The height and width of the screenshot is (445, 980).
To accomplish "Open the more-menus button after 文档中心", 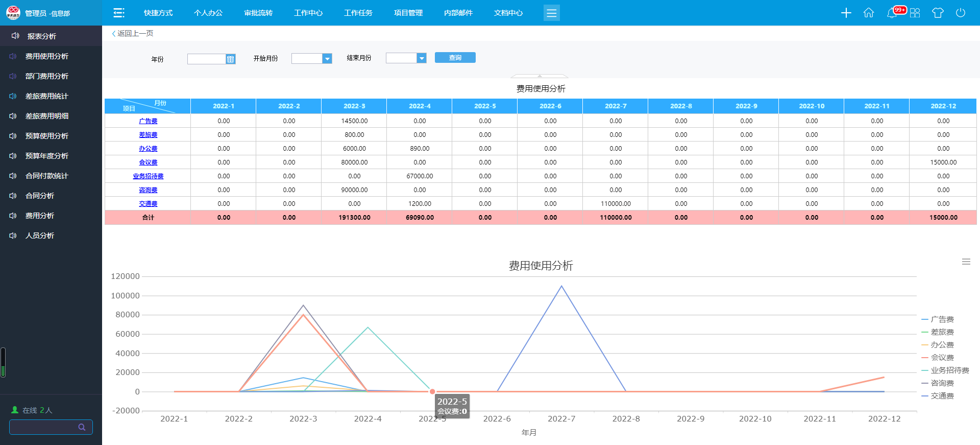I will 551,13.
